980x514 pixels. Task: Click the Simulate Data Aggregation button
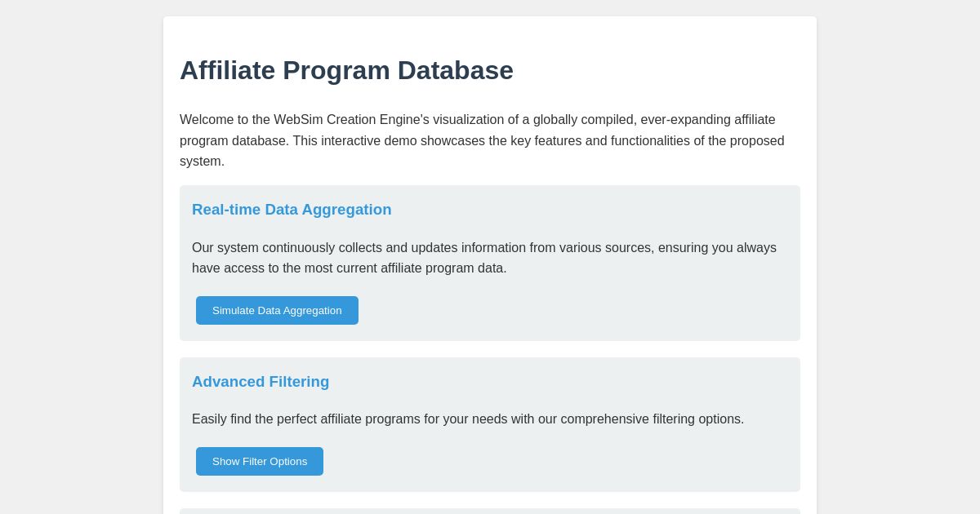[277, 310]
